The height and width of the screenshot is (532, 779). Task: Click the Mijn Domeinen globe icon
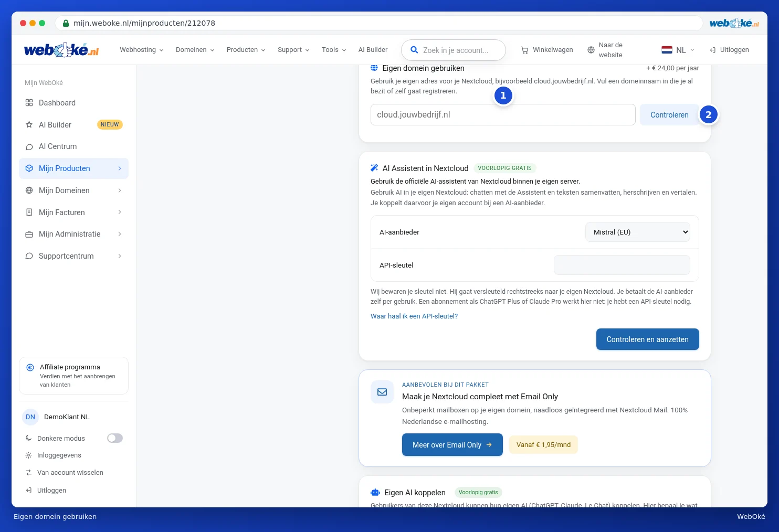[29, 190]
